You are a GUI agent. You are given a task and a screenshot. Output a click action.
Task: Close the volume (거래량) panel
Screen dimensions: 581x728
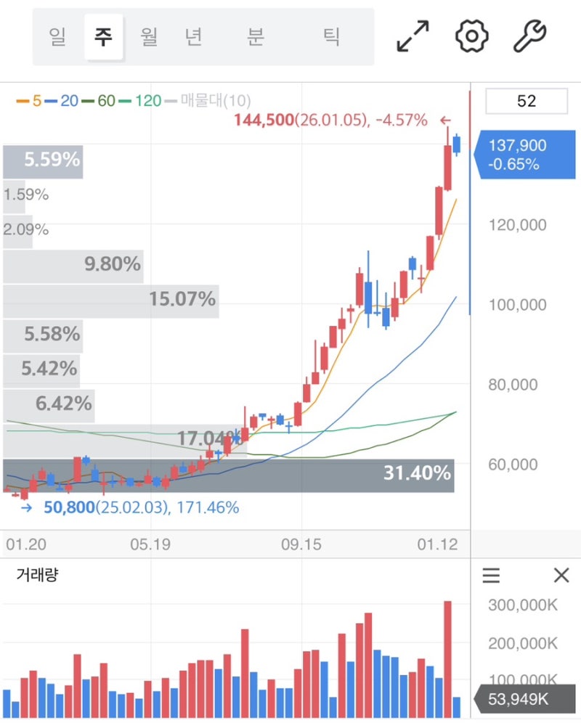(561, 576)
